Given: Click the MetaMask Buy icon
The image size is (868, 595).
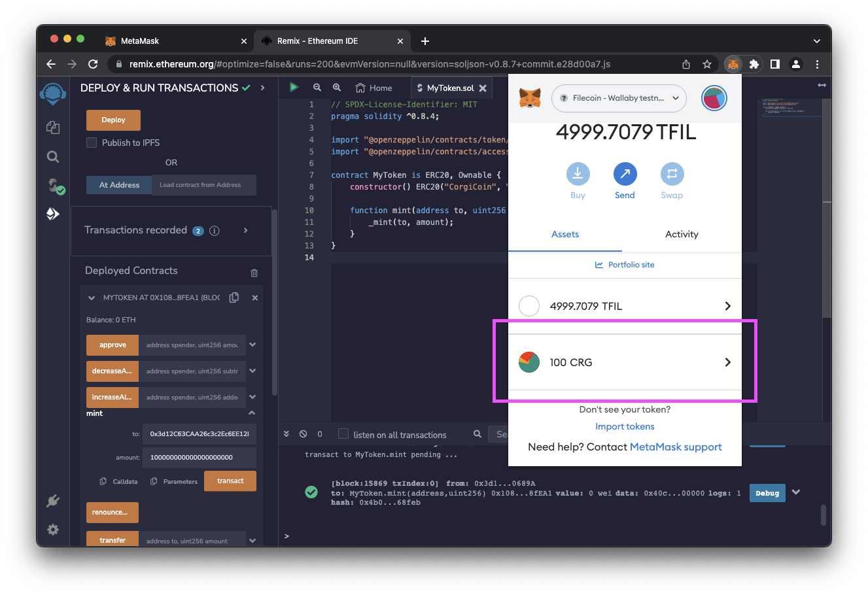Looking at the screenshot, I should point(578,174).
